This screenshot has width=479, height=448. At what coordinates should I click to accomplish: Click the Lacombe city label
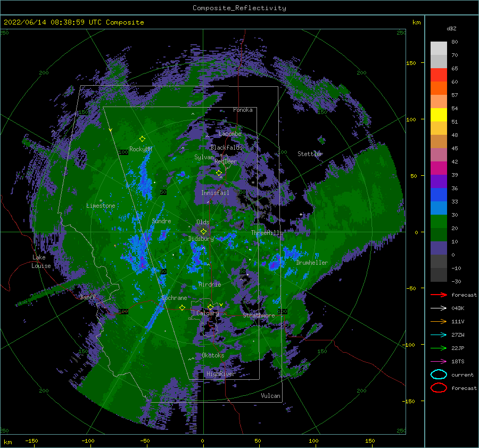click(x=230, y=134)
